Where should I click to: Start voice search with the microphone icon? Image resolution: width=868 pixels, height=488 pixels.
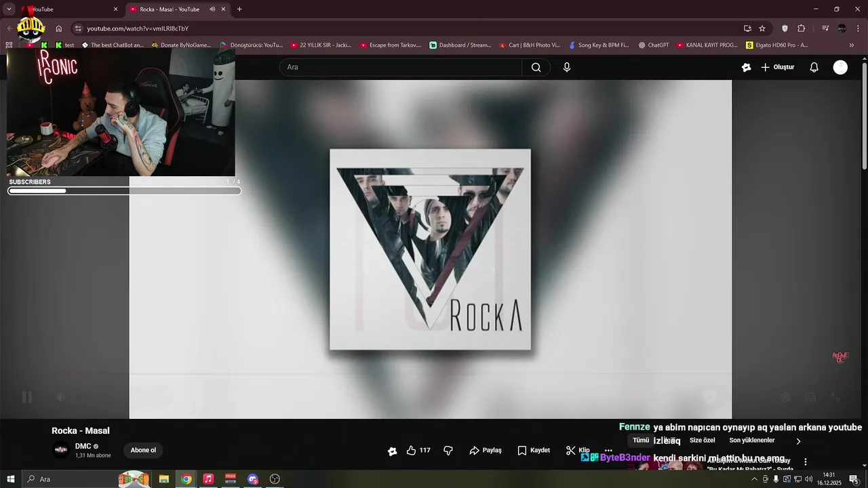coord(567,67)
